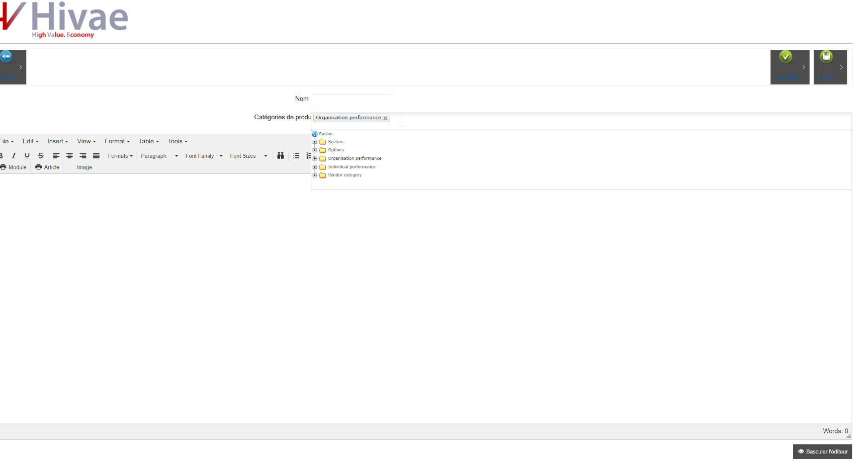The width and height of the screenshot is (868, 467).
Task: Open the Format menu
Action: pos(117,141)
